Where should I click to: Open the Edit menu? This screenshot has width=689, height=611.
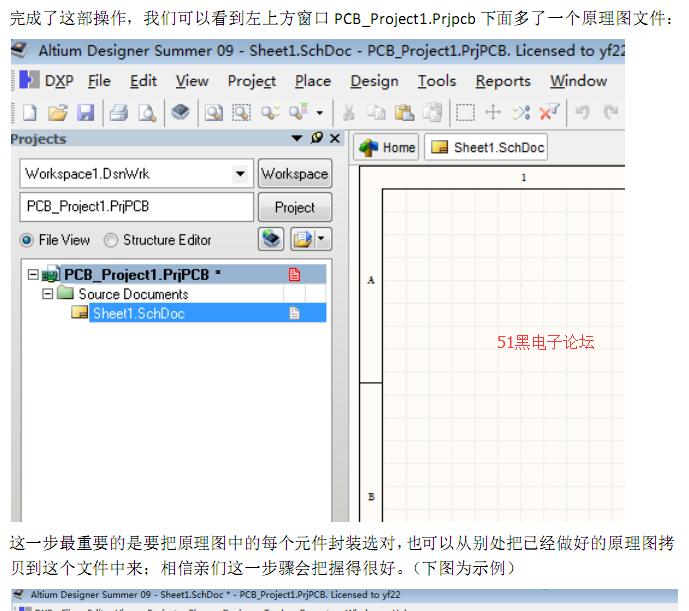[x=143, y=81]
